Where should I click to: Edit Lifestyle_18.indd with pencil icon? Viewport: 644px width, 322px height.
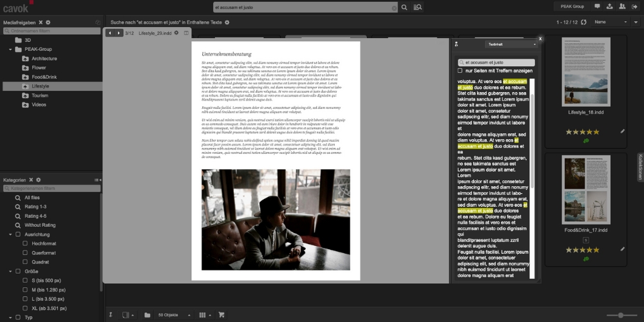[x=623, y=131]
